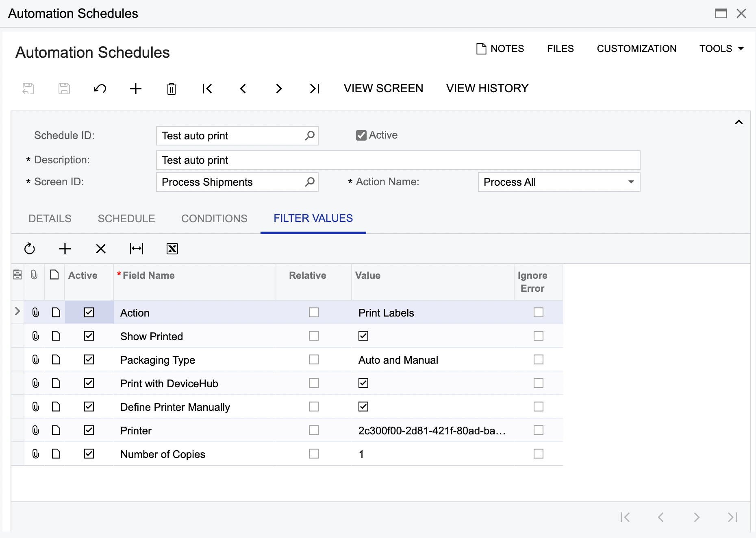Open note icon on Define Printer Manually row
This screenshot has width=756, height=538.
(56, 406)
